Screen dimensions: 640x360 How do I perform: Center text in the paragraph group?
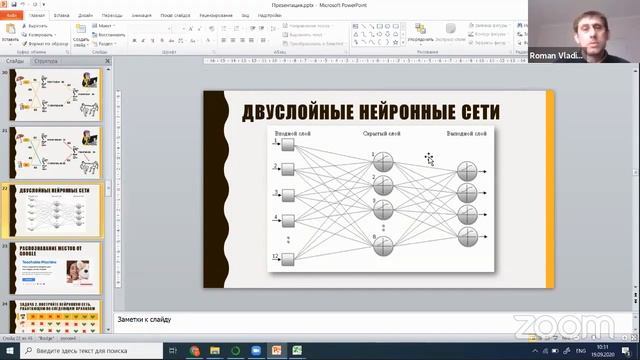click(x=233, y=40)
